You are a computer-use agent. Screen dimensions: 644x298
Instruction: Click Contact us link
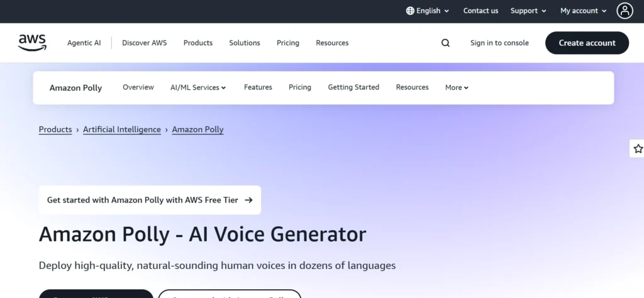point(480,11)
